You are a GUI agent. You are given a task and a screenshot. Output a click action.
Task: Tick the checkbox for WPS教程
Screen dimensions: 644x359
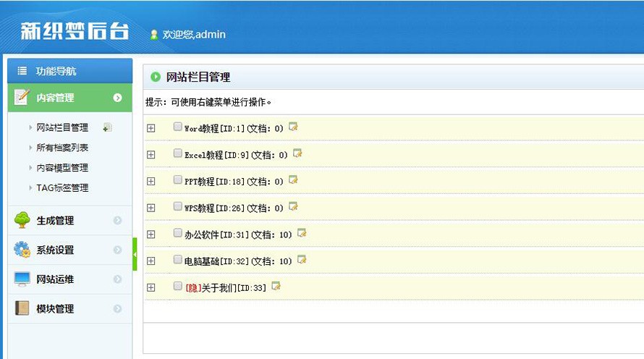(x=177, y=206)
